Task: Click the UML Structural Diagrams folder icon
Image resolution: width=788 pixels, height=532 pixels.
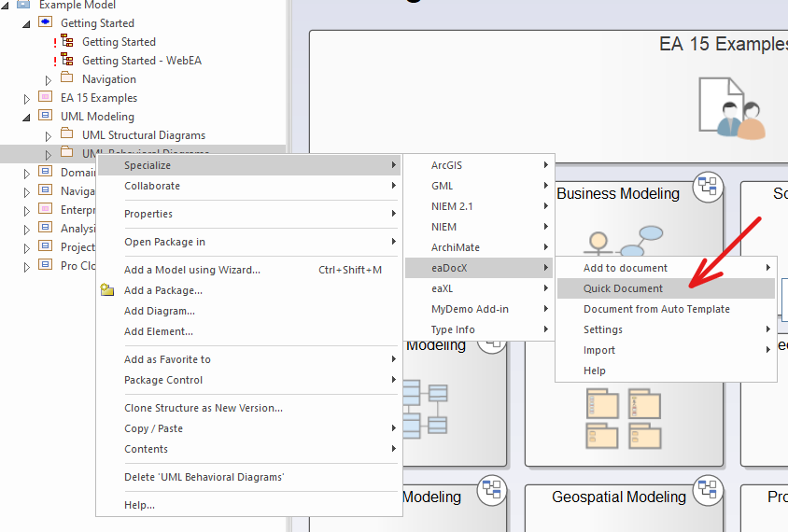Action: (x=67, y=133)
